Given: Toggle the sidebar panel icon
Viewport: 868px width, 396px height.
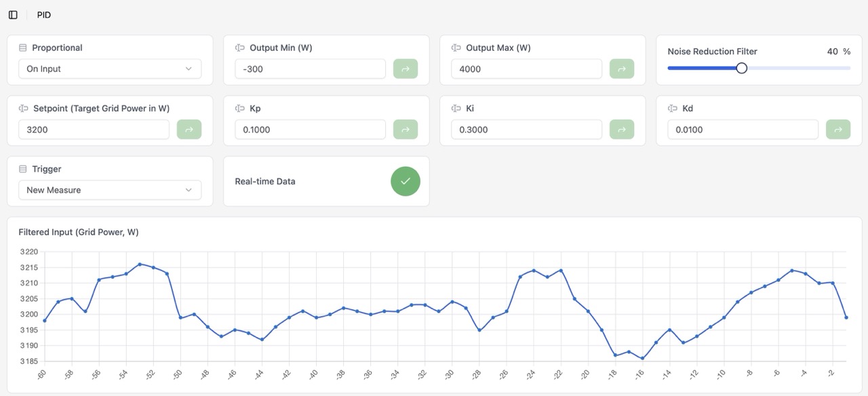Looking at the screenshot, I should pos(13,15).
